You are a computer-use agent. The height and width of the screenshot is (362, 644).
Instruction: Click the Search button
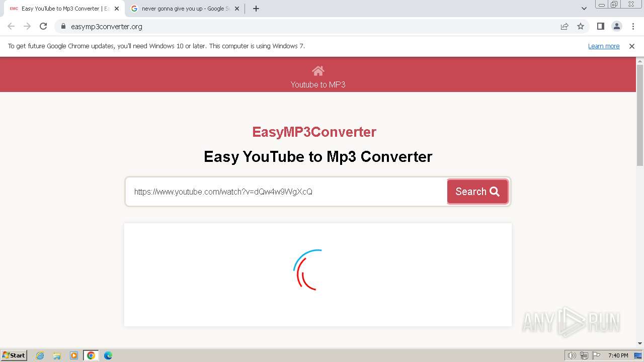(477, 192)
